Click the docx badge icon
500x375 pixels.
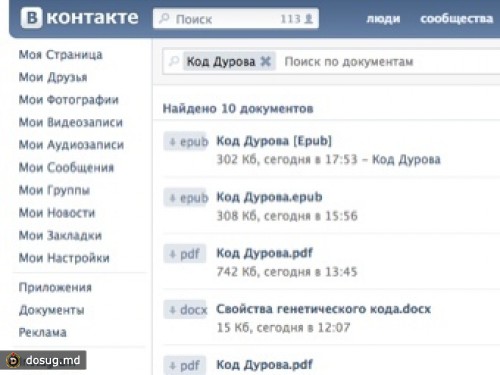185,310
